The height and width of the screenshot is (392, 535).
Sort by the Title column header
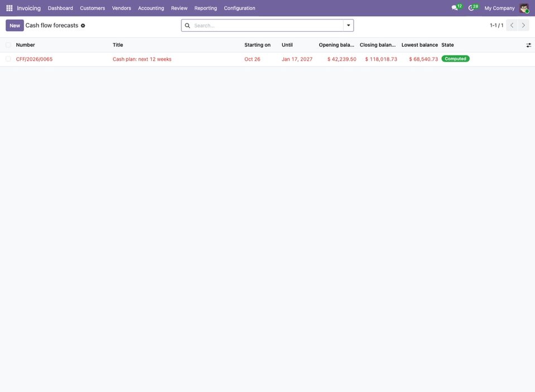pyautogui.click(x=118, y=45)
